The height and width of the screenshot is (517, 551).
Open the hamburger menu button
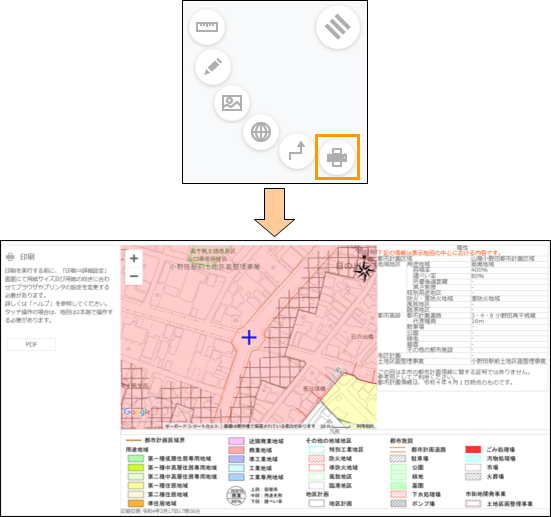coord(338,27)
